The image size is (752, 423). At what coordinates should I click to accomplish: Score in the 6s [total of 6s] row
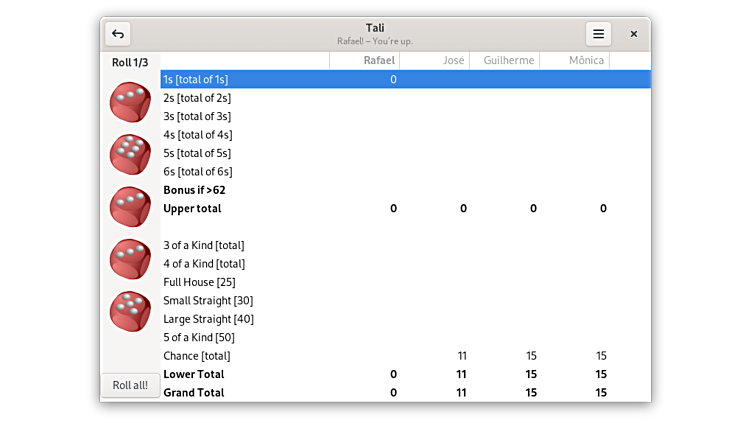(198, 172)
